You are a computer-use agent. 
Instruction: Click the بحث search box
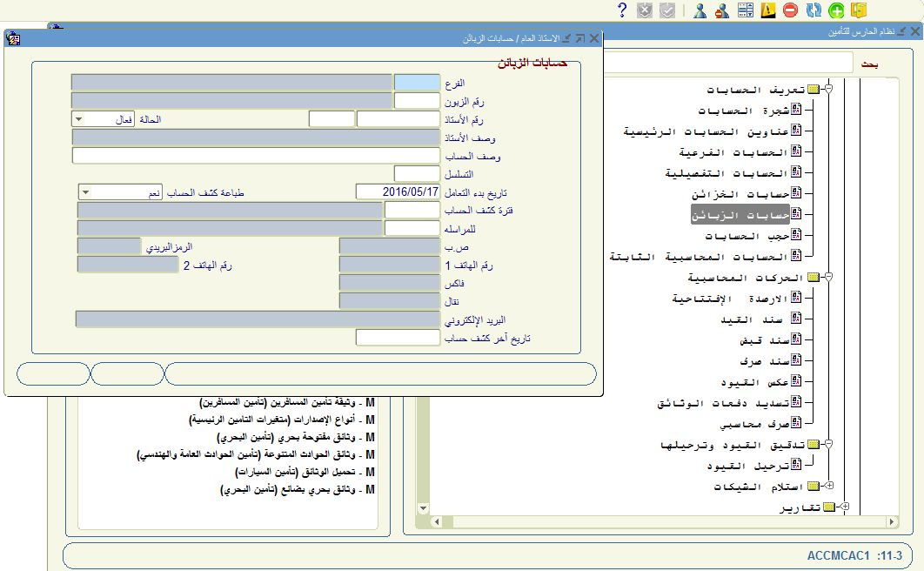(726, 64)
